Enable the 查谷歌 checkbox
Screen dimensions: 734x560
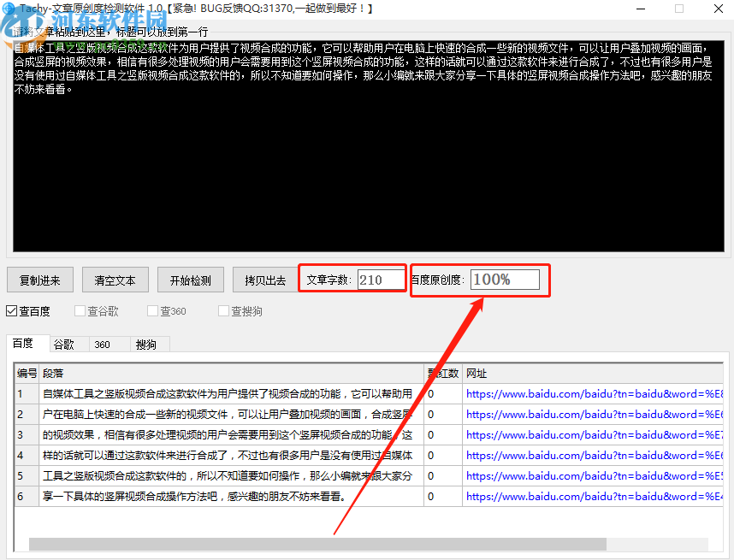coord(80,311)
